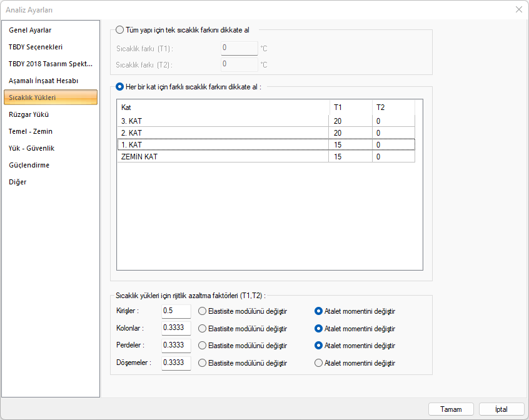Select Elastisite modülünü değiştir for Kolonlar

click(202, 328)
